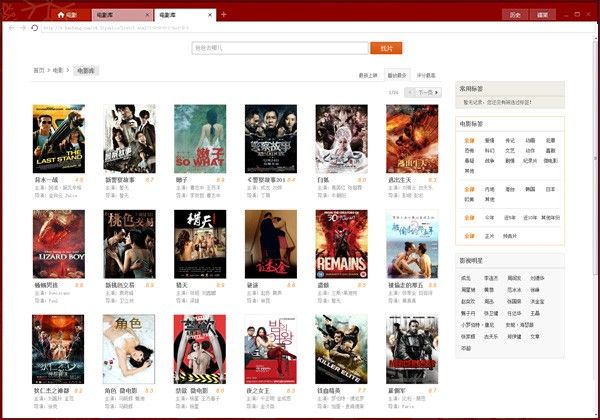The width and height of the screenshot is (600, 420).
Task: Select star 周润发
Action: (x=514, y=278)
